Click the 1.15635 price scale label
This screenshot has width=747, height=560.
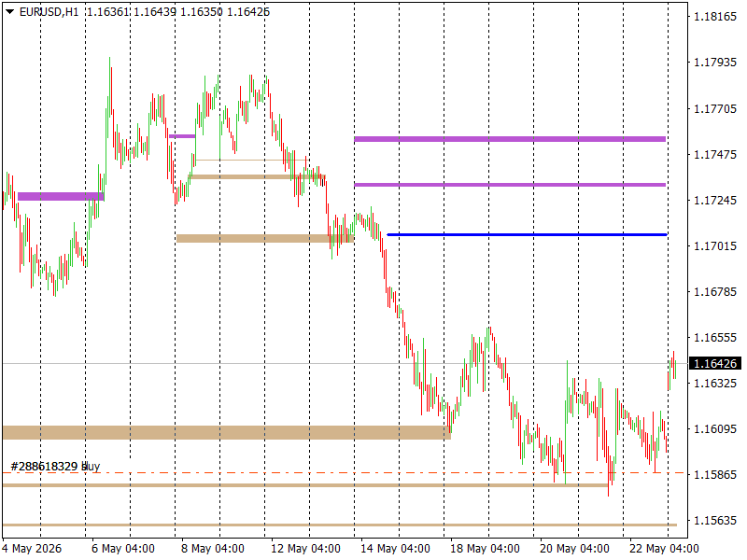[715, 521]
